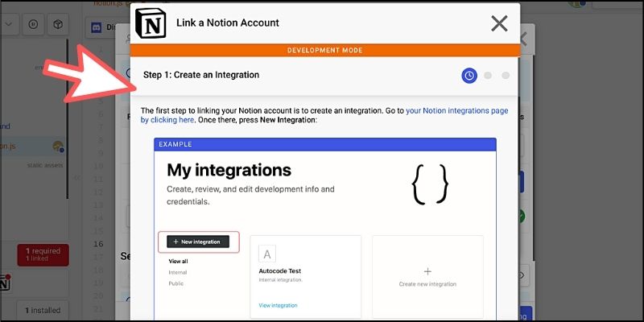This screenshot has height=322, width=644.
Task: Select Internal filter in example sidebar
Action: tap(177, 272)
